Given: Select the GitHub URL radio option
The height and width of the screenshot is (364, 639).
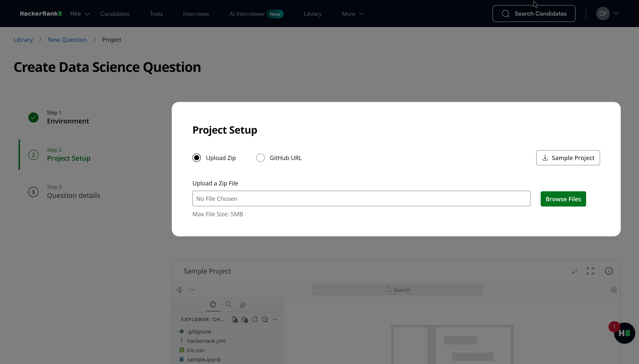Looking at the screenshot, I should 261,158.
